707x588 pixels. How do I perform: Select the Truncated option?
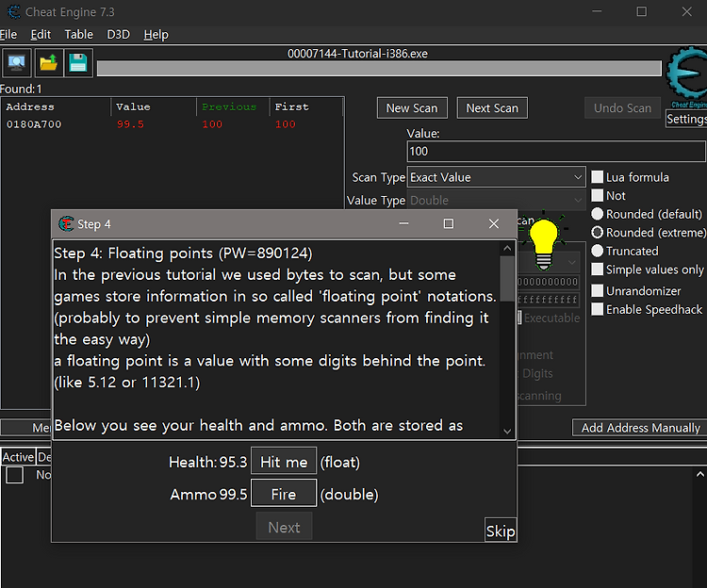click(x=597, y=251)
